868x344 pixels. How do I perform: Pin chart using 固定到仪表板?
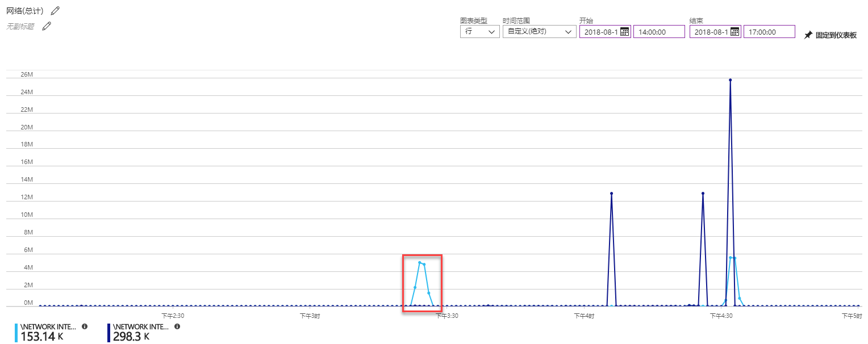[830, 35]
